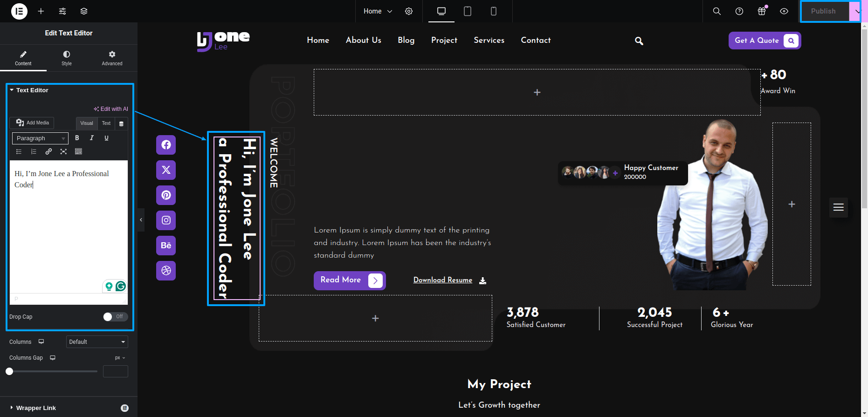Preview changes with the eye icon
Image resolution: width=868 pixels, height=417 pixels.
coord(784,11)
